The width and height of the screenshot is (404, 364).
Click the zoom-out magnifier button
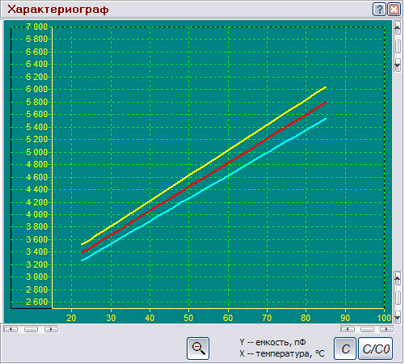click(198, 349)
